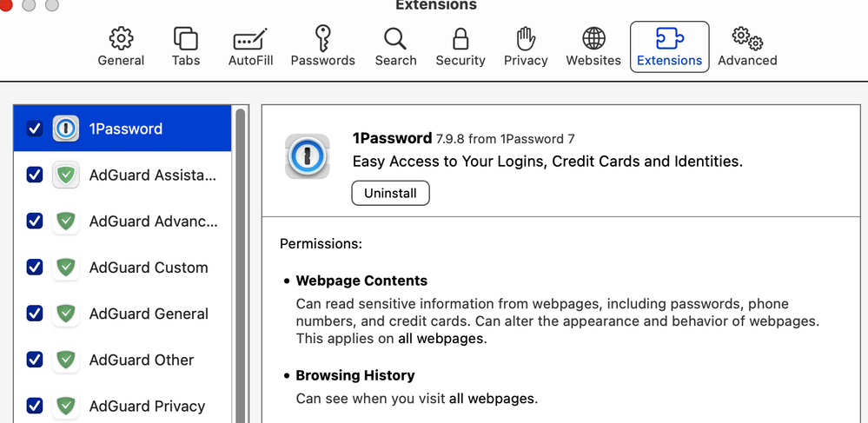Select AdGuard Other in the sidebar
Viewport: 868px width, 423px height.
(x=141, y=360)
